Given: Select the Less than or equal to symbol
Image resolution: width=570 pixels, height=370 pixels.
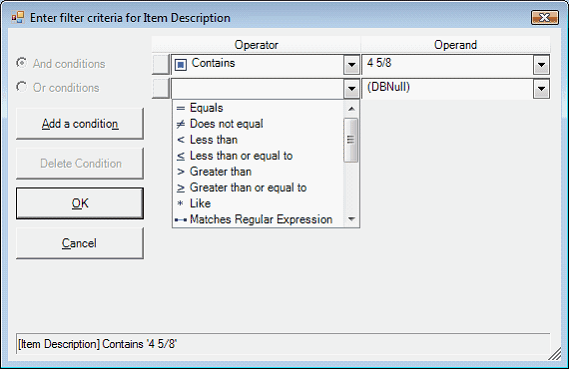Looking at the screenshot, I should (x=181, y=156).
